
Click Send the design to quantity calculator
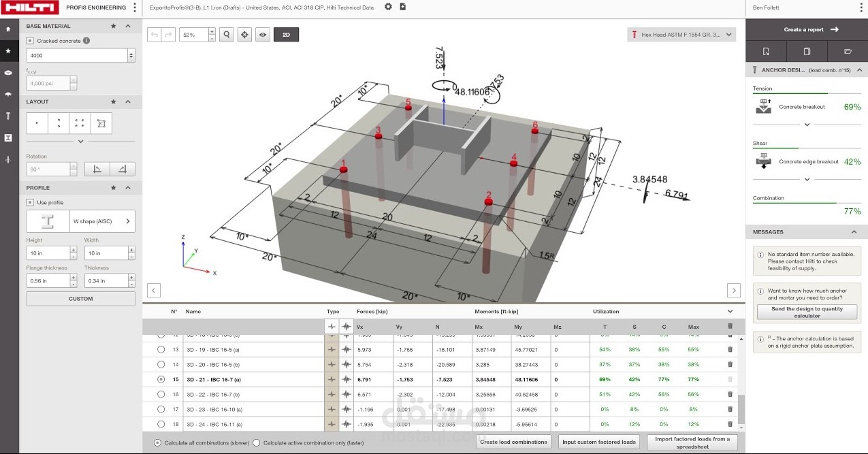click(807, 312)
